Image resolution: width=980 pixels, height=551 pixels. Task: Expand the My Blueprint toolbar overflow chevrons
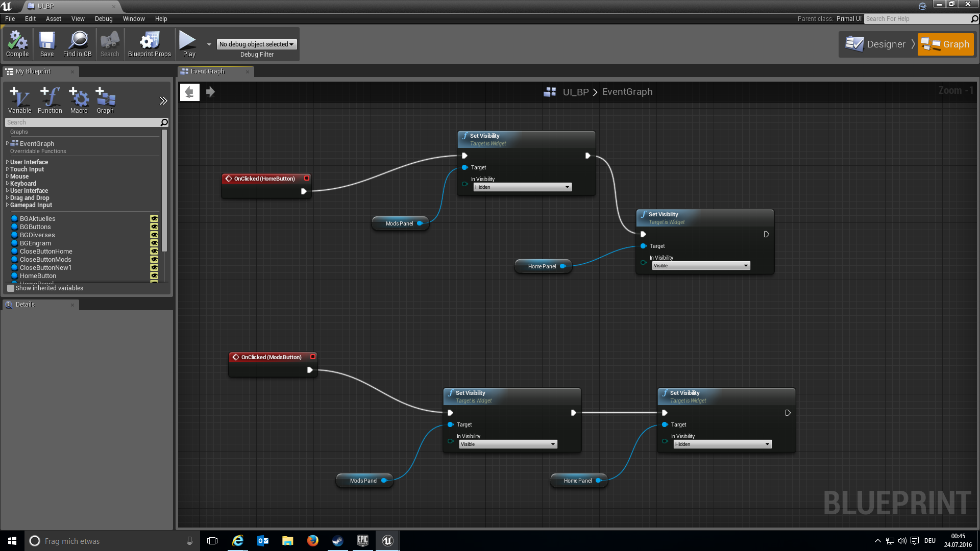click(x=163, y=101)
